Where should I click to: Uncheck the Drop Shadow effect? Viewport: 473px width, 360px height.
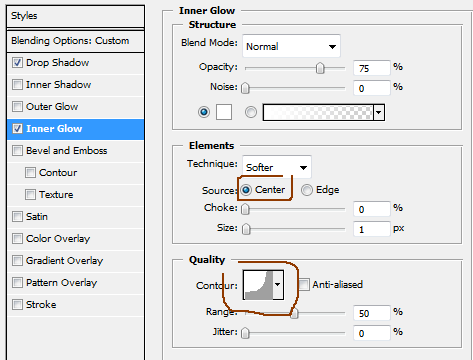tap(17, 63)
